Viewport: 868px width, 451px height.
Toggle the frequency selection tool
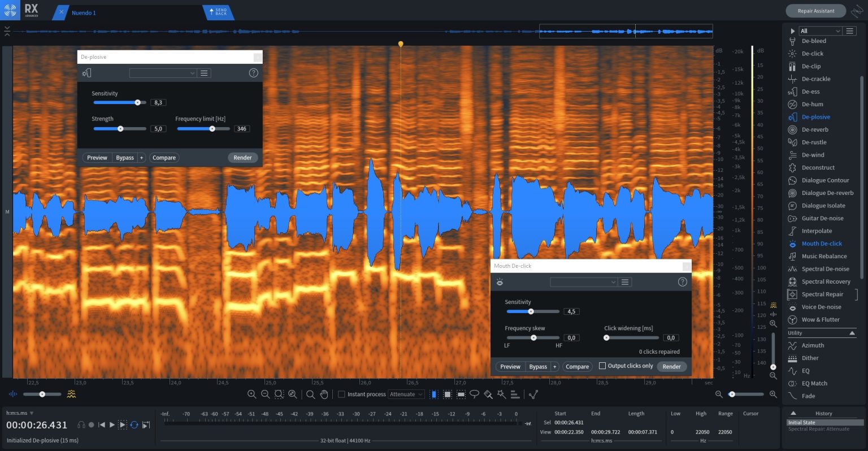coord(461,394)
